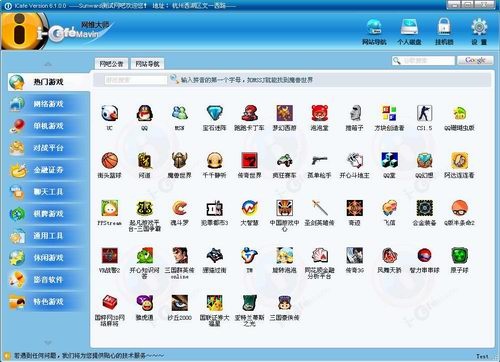Open the 影音软件 category
Image resolution: width=500 pixels, height=362 pixels.
click(x=49, y=280)
